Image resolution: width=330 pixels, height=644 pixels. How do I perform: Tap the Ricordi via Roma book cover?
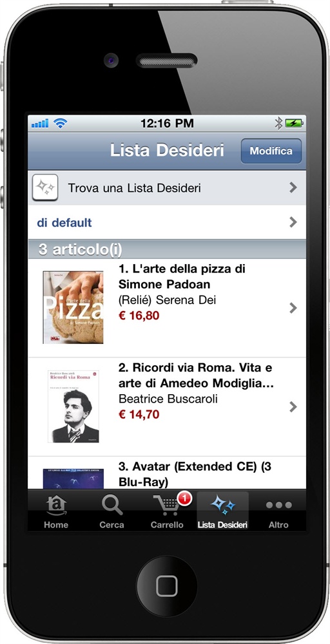coord(73,406)
